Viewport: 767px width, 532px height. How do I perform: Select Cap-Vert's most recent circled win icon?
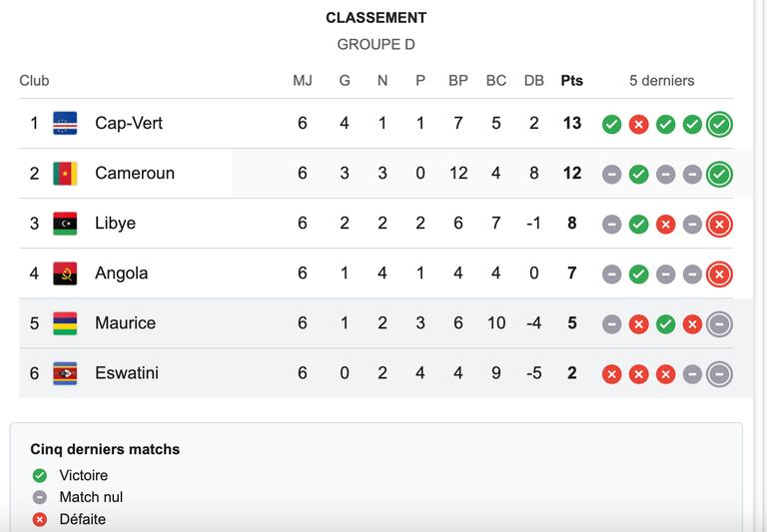[719, 124]
